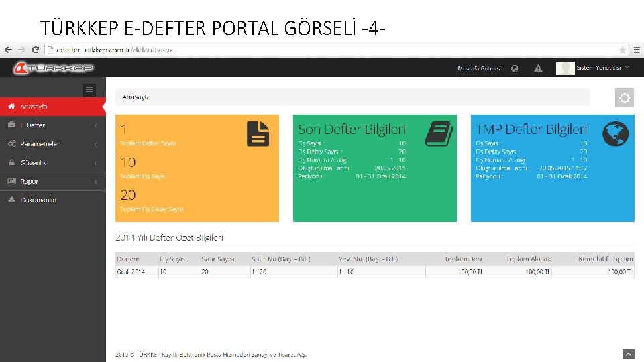Open the browser hamburger menu
644x362 pixels.
[x=637, y=50]
